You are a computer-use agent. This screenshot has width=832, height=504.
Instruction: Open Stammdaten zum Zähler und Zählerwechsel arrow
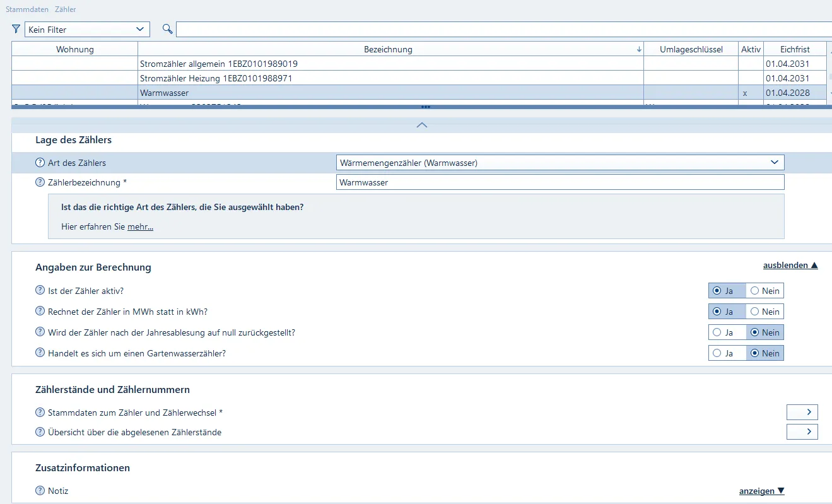[x=802, y=413]
